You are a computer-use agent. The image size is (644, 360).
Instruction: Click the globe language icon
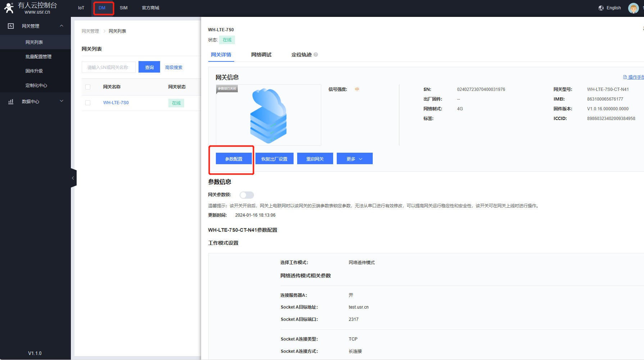click(601, 8)
